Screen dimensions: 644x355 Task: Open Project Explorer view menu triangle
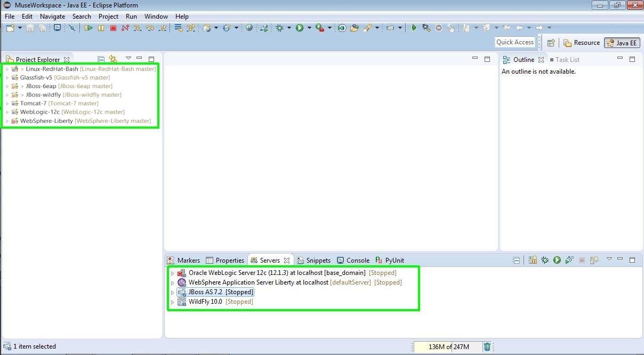128,59
